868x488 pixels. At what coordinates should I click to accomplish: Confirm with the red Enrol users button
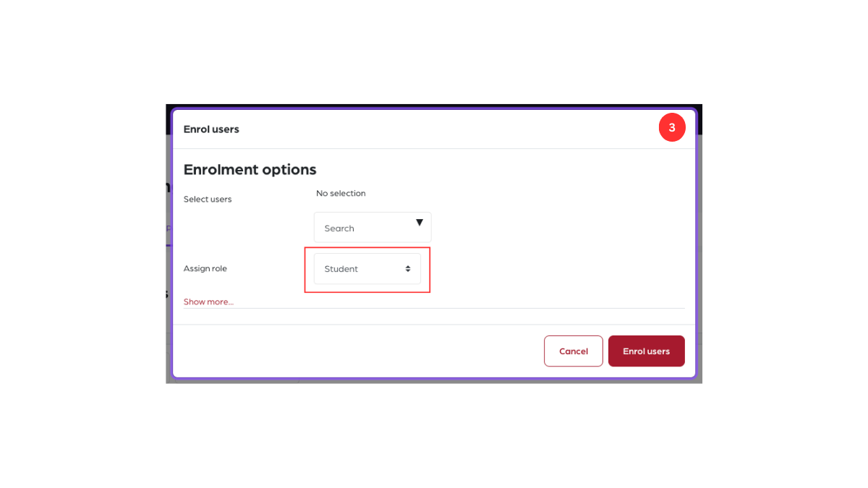pyautogui.click(x=646, y=351)
